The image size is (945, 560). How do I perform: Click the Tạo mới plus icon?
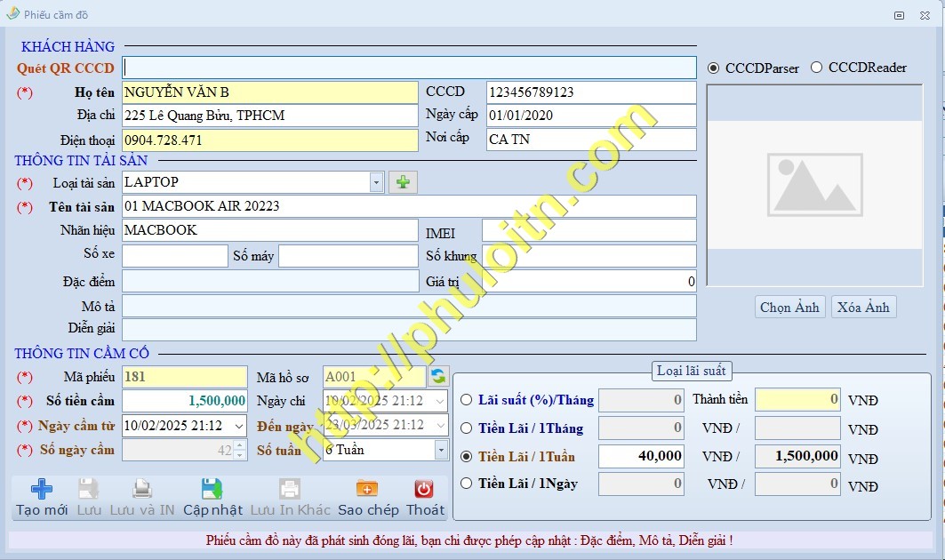point(42,489)
